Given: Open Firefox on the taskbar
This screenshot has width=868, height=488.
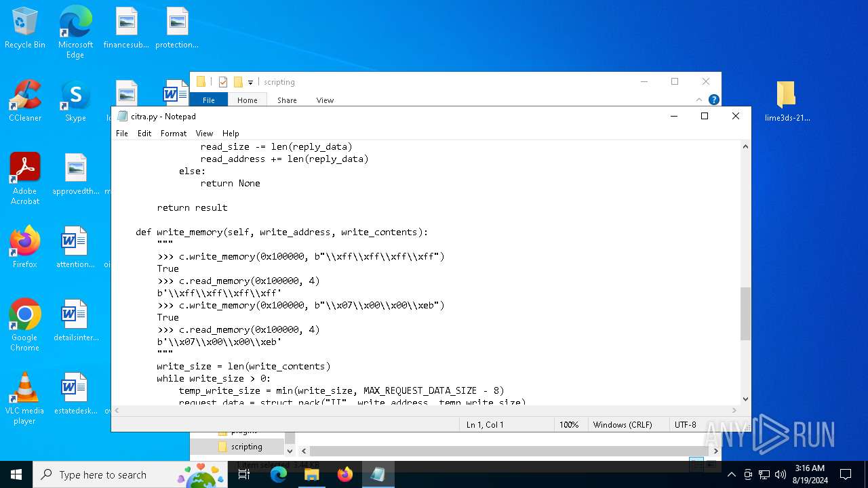Looking at the screenshot, I should coord(345,474).
